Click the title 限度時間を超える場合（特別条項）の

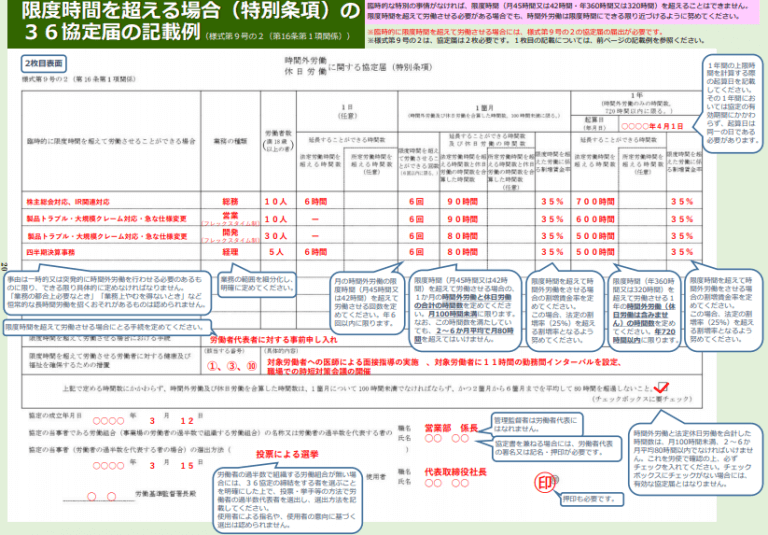click(x=191, y=11)
